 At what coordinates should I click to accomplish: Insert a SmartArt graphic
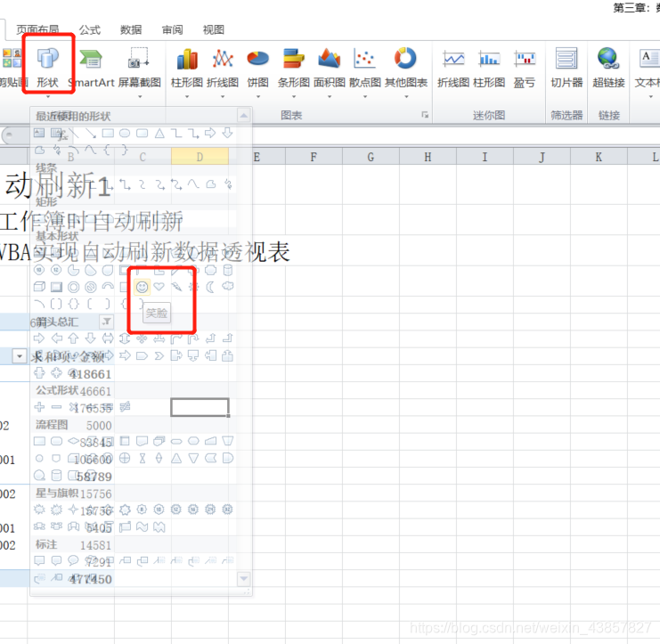(92, 68)
